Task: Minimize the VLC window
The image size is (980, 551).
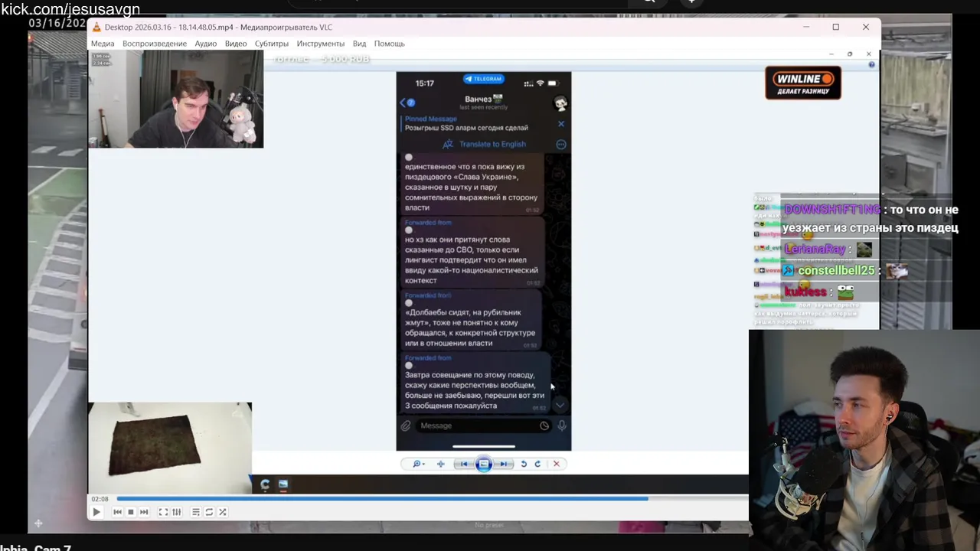Action: pos(806,27)
